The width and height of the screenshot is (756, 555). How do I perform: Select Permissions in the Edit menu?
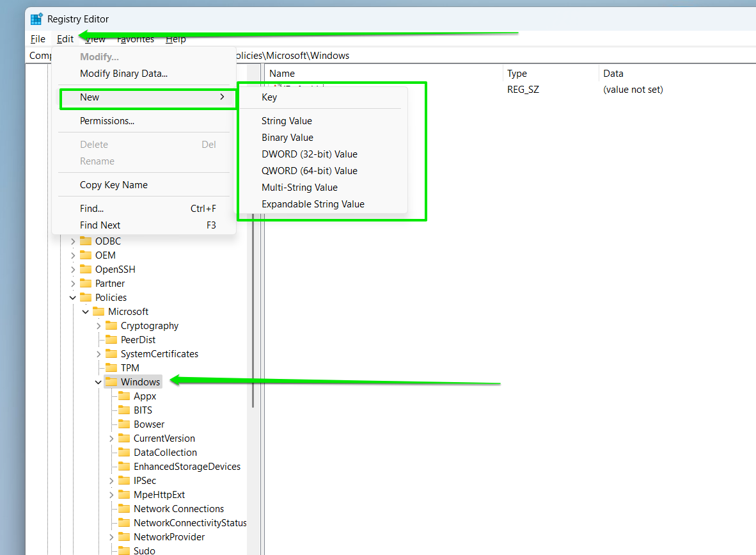coord(107,121)
